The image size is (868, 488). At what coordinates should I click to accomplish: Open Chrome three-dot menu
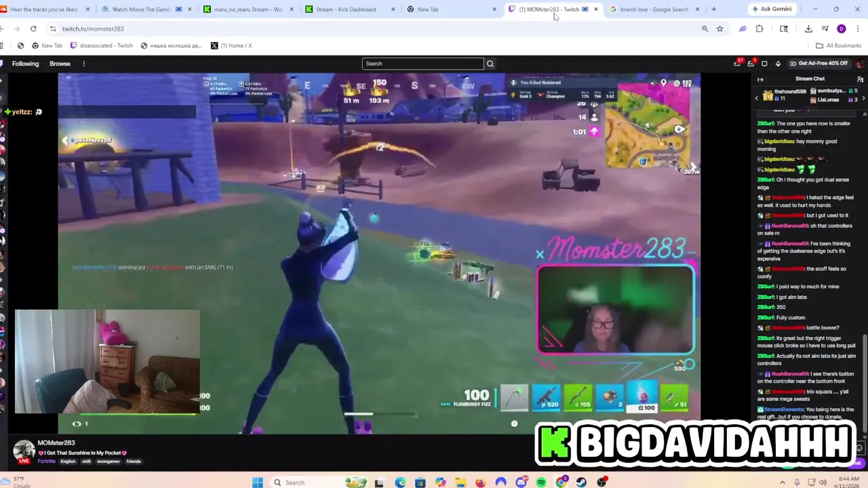[x=858, y=28]
